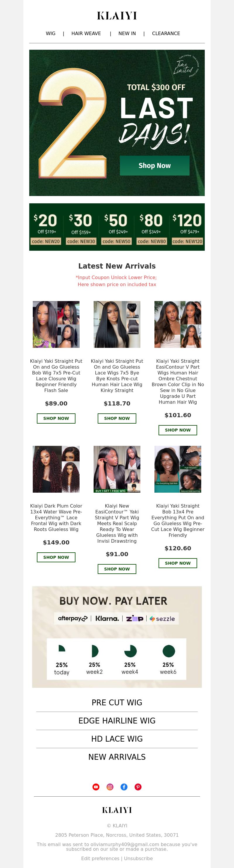The image size is (234, 868).
Task: Open the Yaki Straight V Part wig thumbnail
Action: click(178, 324)
